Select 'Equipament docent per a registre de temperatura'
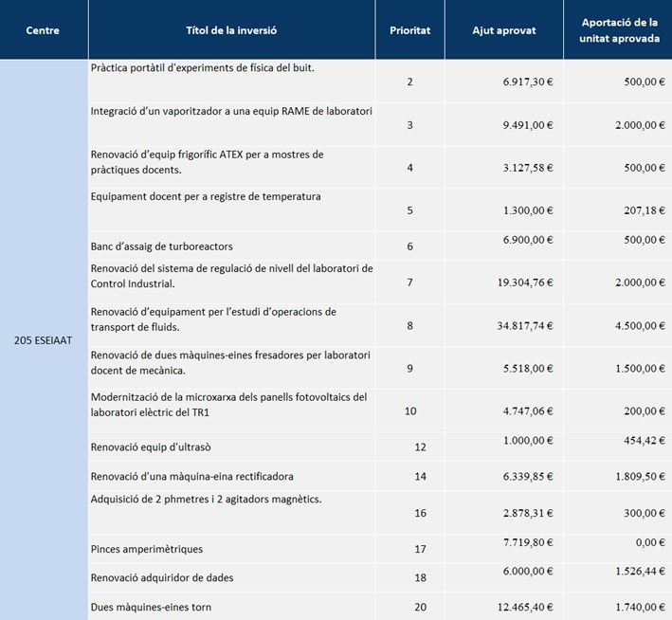This screenshot has width=672, height=620. click(x=206, y=197)
